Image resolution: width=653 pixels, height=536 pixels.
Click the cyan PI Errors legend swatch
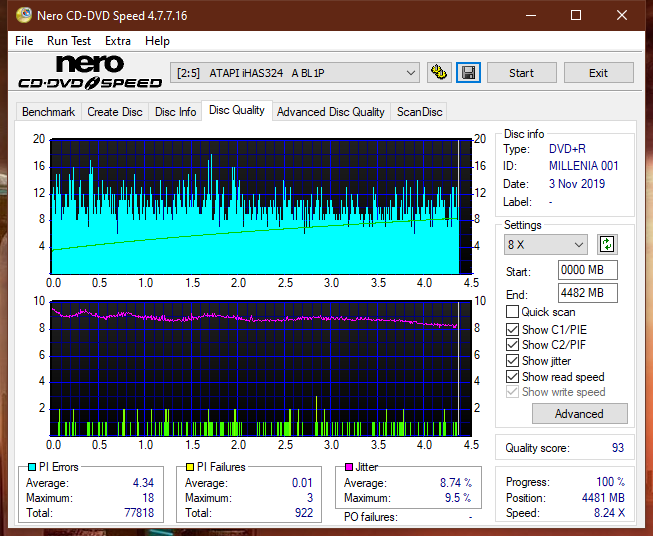click(31, 467)
